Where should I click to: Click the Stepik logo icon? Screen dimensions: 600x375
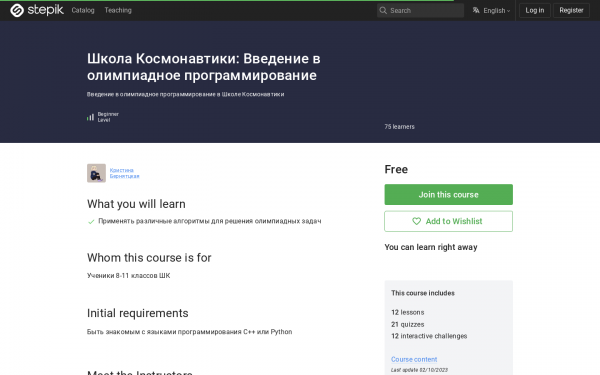pos(17,10)
